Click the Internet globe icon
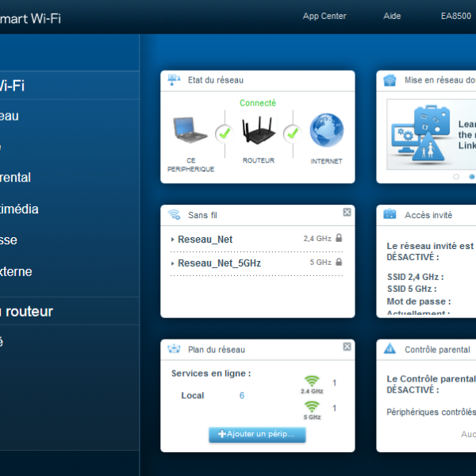The image size is (476, 476). (x=326, y=132)
